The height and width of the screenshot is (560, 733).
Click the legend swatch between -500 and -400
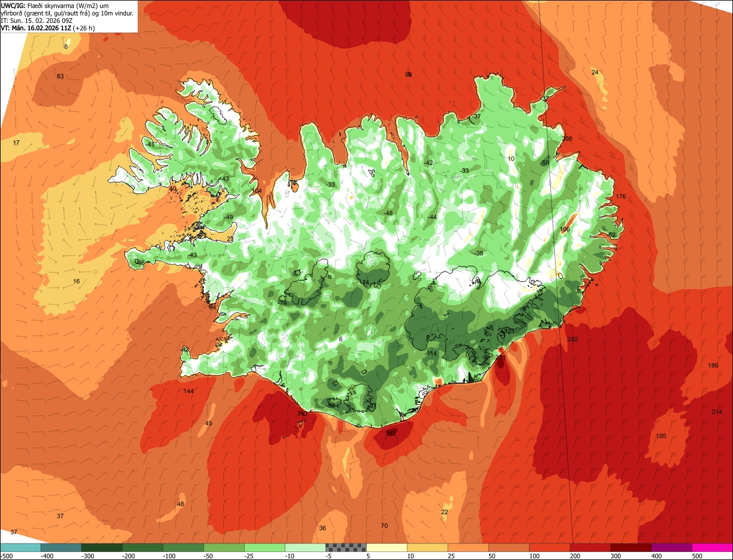[21, 547]
